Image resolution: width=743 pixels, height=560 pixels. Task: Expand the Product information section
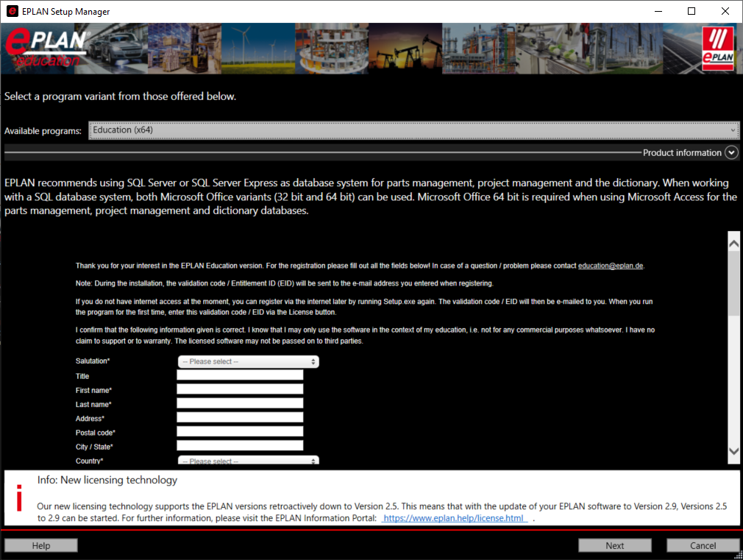point(732,152)
